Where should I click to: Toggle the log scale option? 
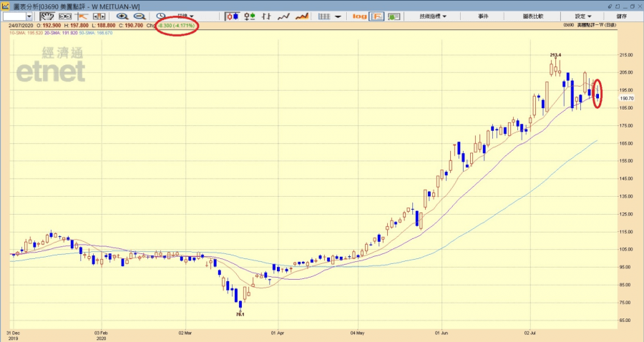click(359, 16)
